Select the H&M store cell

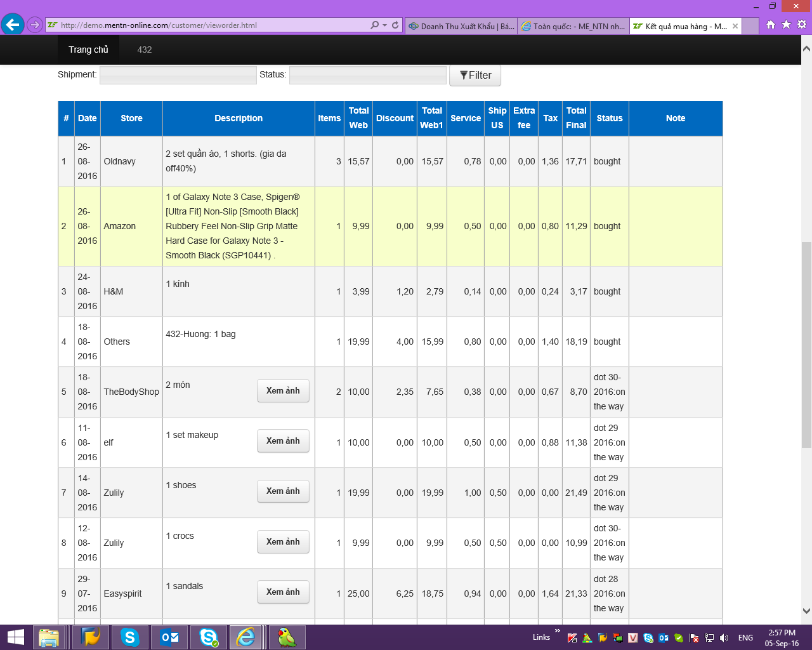(x=131, y=291)
